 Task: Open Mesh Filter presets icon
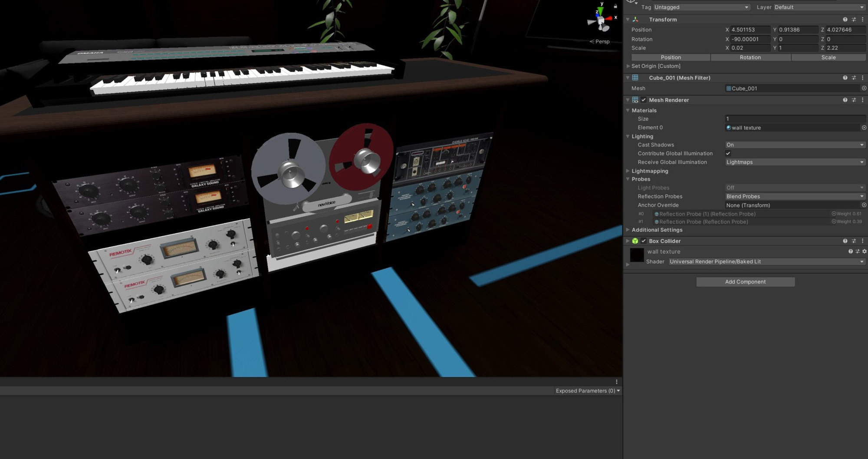(x=854, y=78)
